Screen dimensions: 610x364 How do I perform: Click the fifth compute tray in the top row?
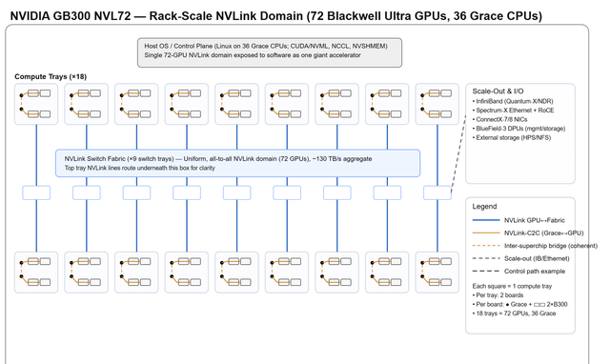[x=236, y=104]
